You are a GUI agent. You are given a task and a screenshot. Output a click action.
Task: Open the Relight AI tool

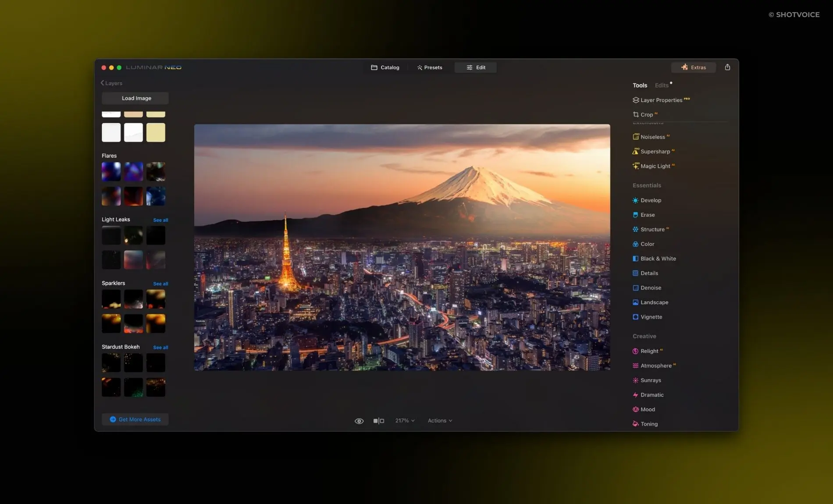[650, 351]
